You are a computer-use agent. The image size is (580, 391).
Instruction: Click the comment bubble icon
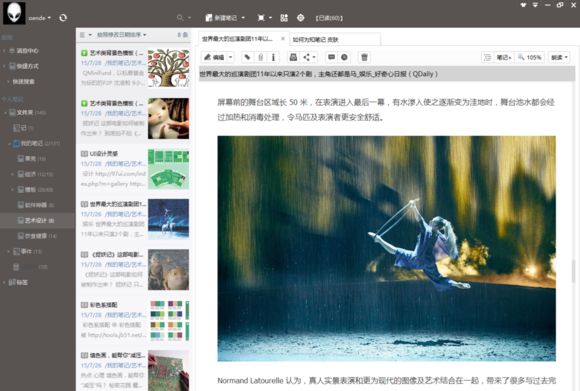tap(331, 57)
